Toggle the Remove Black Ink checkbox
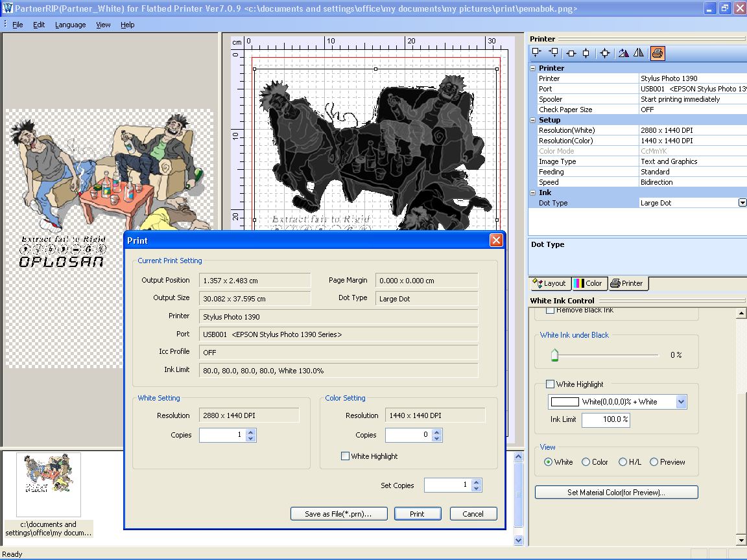 click(x=551, y=310)
